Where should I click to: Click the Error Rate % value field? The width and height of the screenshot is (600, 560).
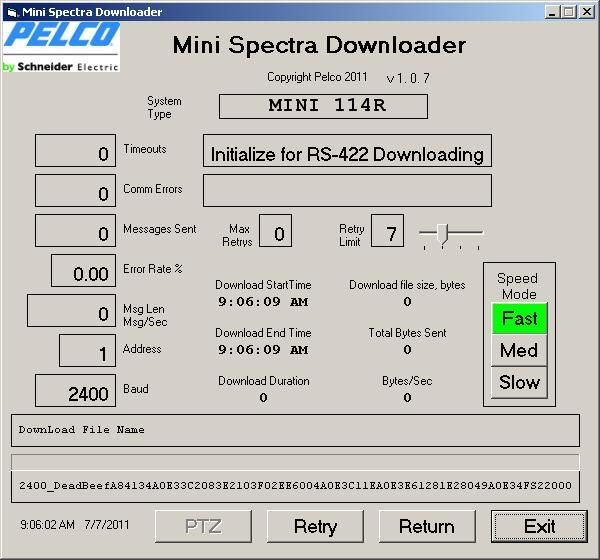coord(83,271)
